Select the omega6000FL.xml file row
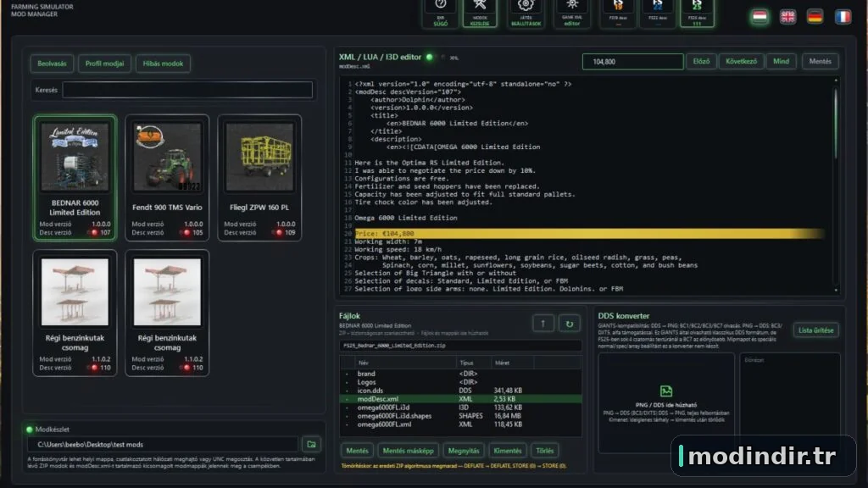 [x=460, y=424]
